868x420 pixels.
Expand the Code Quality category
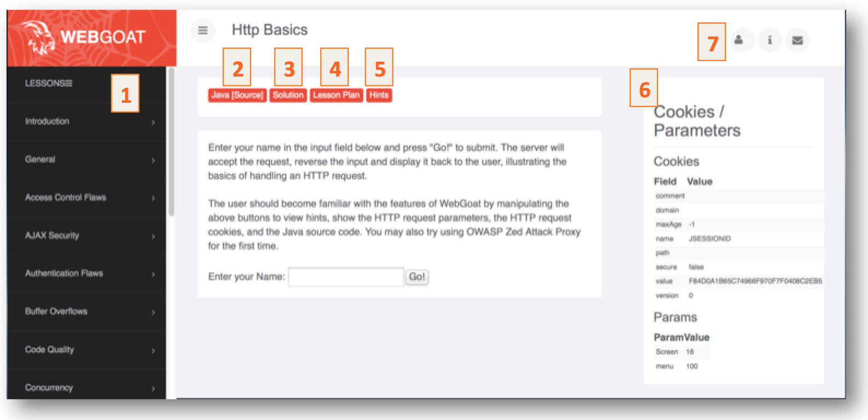[x=87, y=349]
